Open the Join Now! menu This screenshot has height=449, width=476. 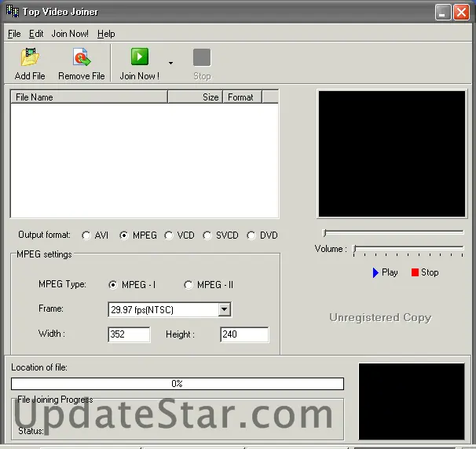click(x=70, y=34)
